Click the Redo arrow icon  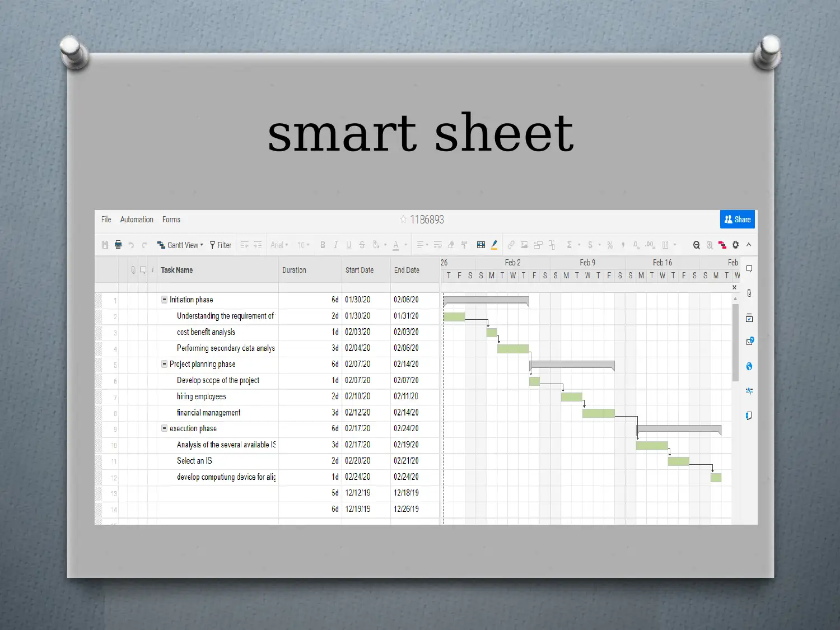tap(144, 245)
